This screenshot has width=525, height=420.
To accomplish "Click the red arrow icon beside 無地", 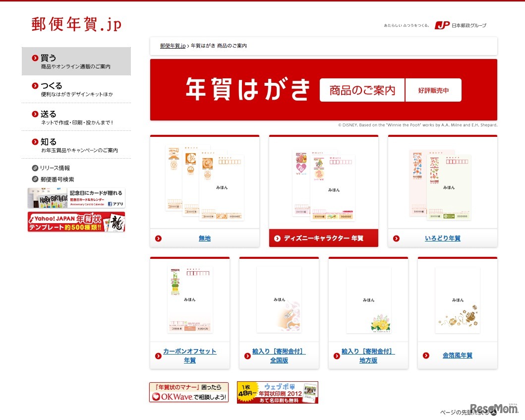I will (x=158, y=238).
